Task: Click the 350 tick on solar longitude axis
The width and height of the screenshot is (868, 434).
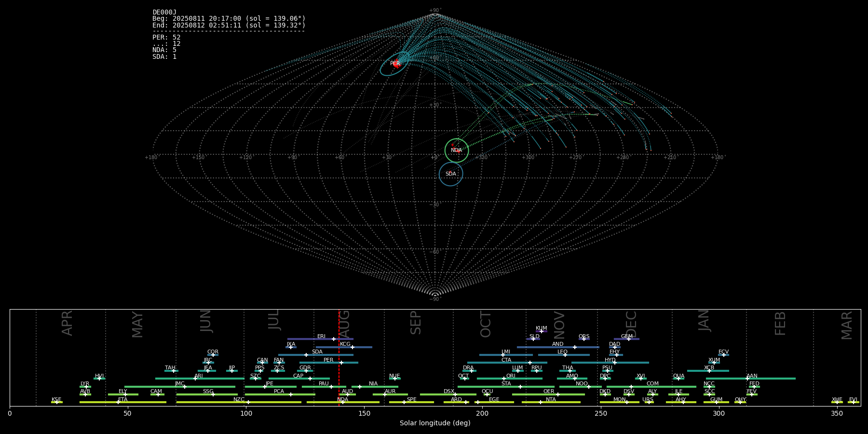Action: pos(837,413)
